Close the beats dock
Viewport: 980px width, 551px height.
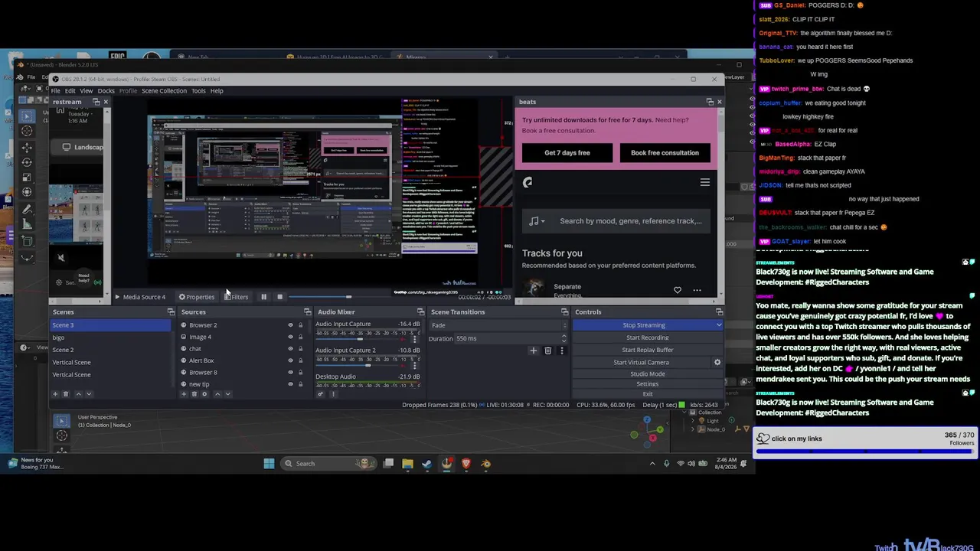coord(719,102)
